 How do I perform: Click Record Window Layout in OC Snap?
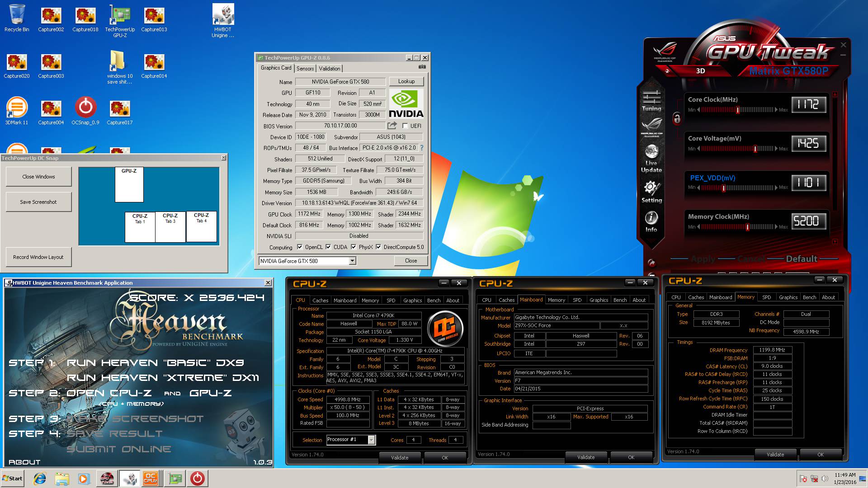tap(38, 257)
